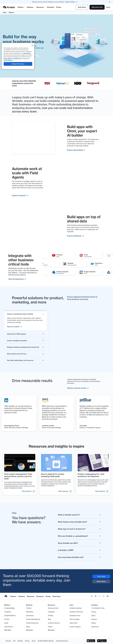Open Airtable's X profile from footer
This screenshot has width=113, height=644.
coord(99,596)
